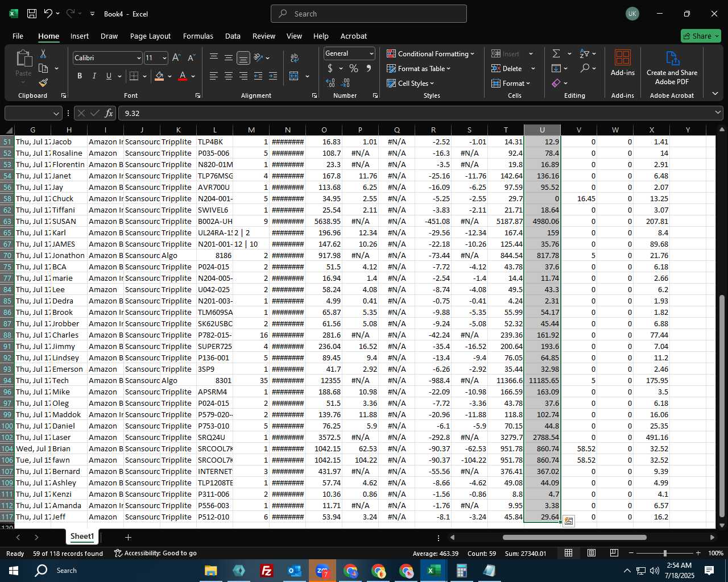Open the General number format dropdown

371,53
